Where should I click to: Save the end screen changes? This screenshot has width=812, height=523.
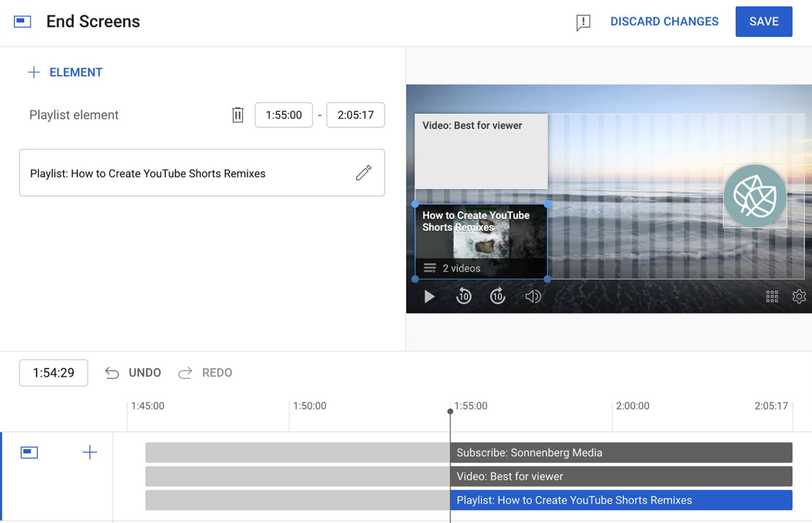(763, 21)
